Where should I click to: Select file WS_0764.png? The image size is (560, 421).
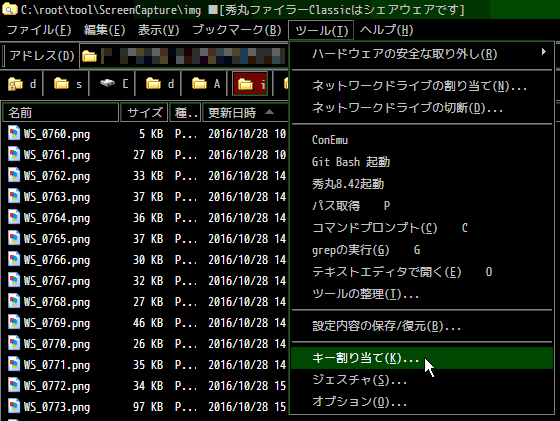tap(57, 218)
